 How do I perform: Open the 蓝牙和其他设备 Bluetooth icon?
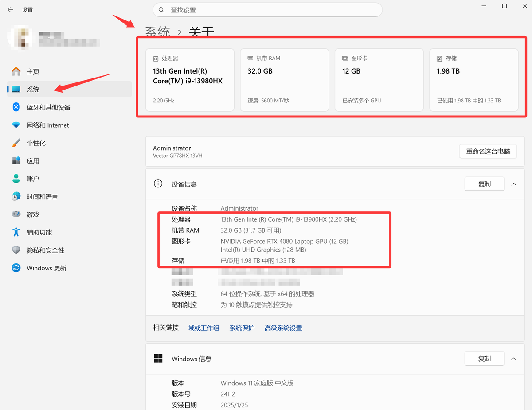(x=16, y=107)
